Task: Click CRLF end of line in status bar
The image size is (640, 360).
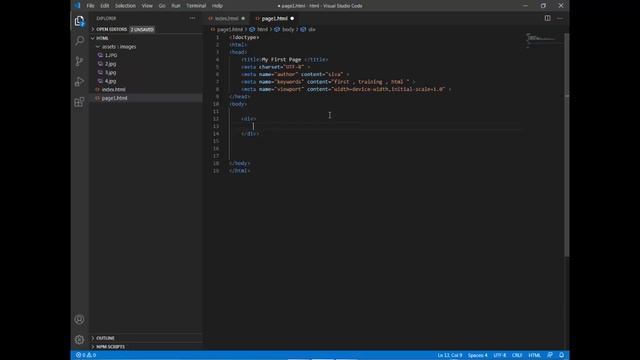Action: (x=517, y=355)
